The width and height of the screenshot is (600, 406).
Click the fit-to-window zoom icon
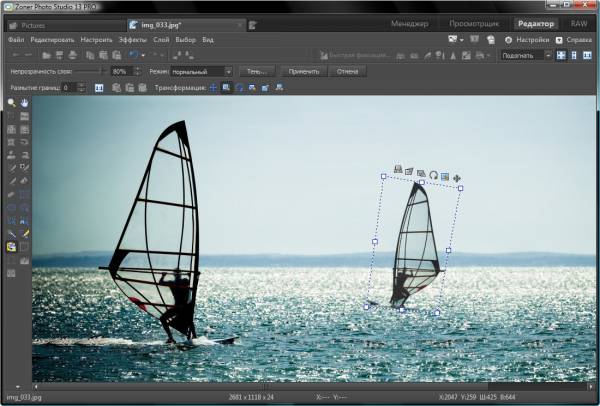[x=560, y=55]
